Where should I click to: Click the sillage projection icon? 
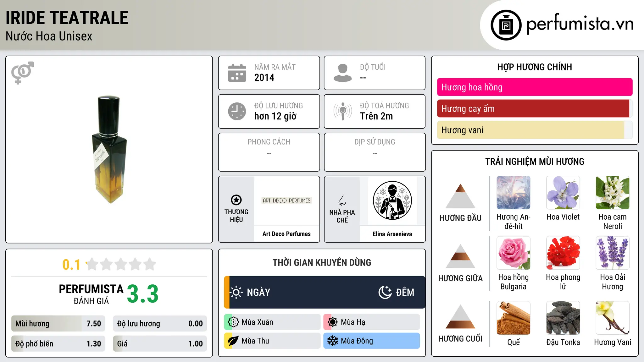coord(342,111)
